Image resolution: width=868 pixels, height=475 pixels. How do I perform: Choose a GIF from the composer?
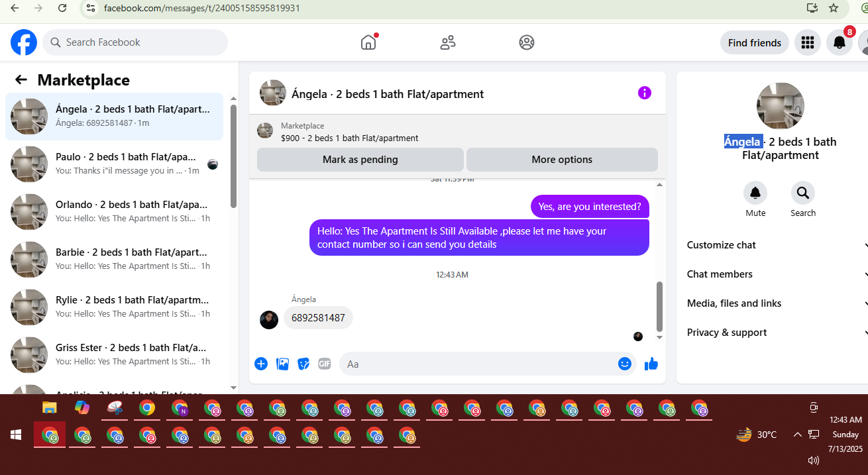[x=324, y=364]
